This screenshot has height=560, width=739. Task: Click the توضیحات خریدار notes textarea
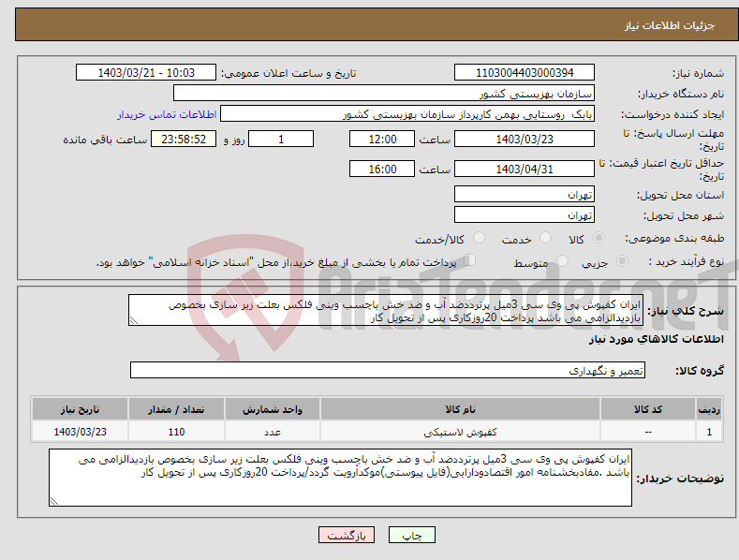pyautogui.click(x=340, y=478)
